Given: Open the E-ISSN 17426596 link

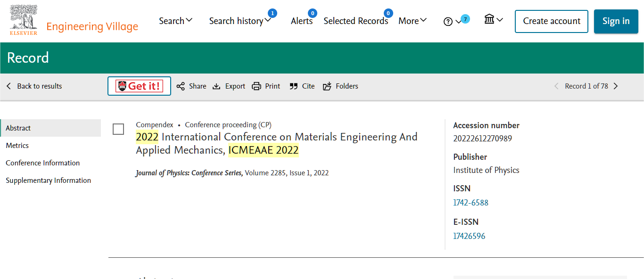Looking at the screenshot, I should click(x=469, y=236).
